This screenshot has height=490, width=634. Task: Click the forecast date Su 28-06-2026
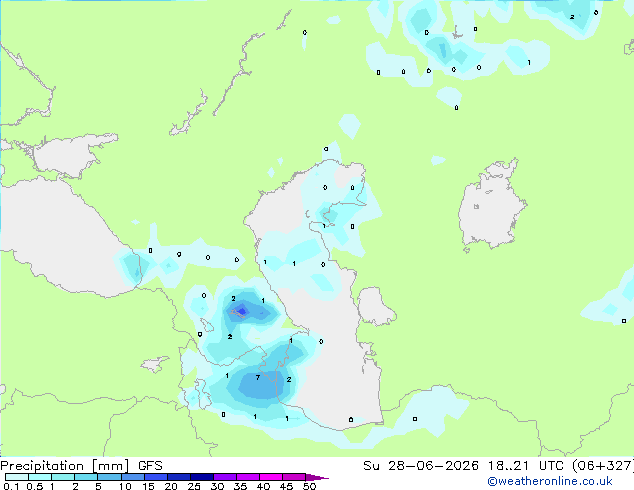(x=421, y=466)
